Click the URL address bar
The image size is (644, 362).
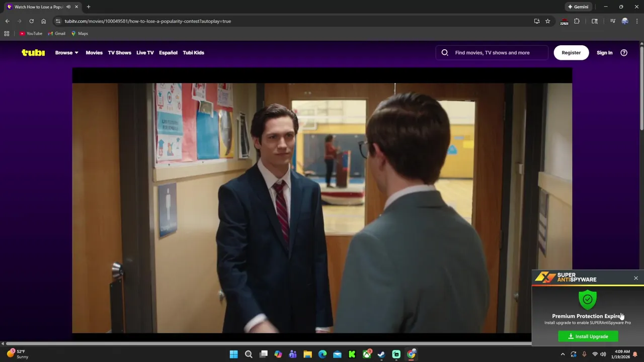pyautogui.click(x=297, y=21)
